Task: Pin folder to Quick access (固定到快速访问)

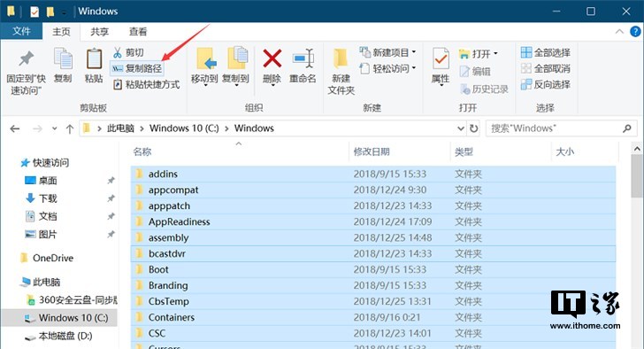Action: point(26,73)
